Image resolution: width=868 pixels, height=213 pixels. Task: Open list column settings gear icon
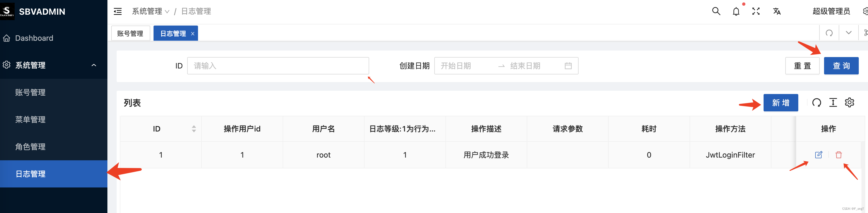click(x=850, y=102)
